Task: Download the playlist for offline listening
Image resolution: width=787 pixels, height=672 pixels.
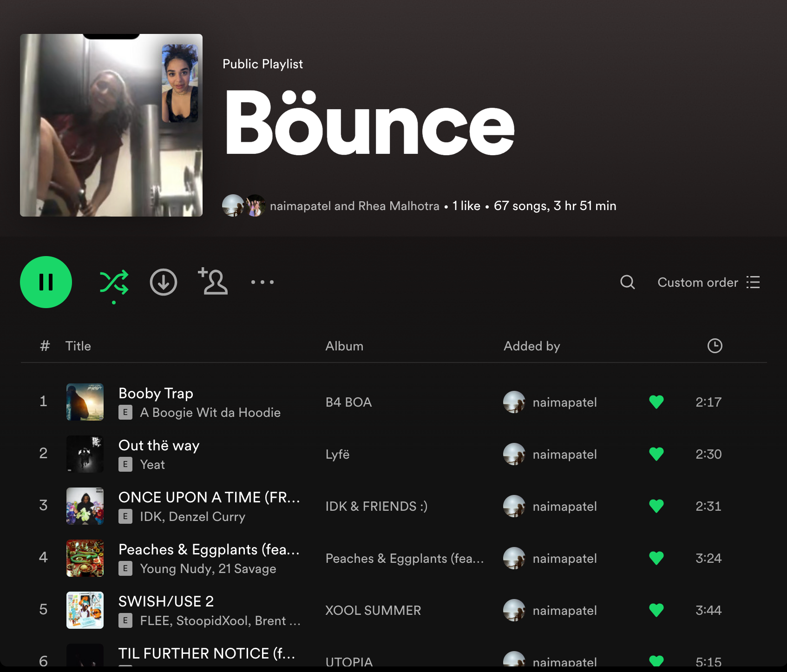Action: (x=163, y=282)
